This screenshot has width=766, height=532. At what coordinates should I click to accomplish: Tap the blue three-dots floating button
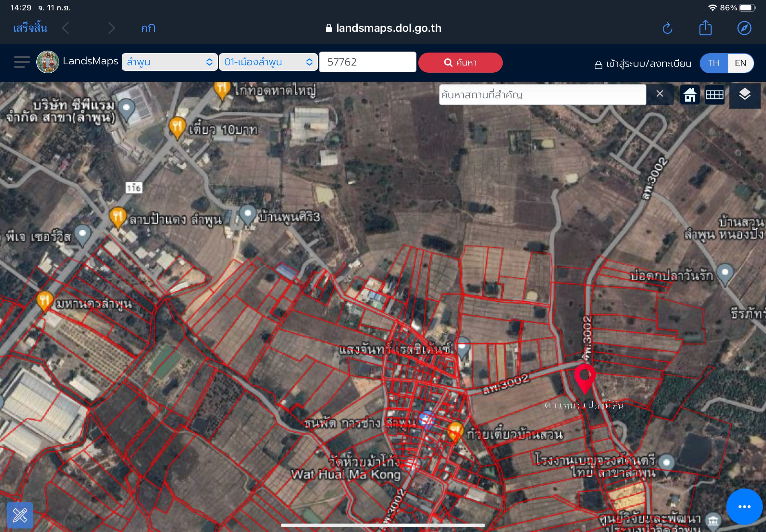744,507
